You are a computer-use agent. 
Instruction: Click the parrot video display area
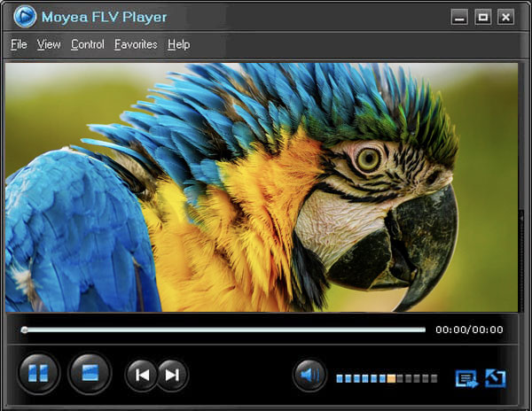[x=262, y=186]
